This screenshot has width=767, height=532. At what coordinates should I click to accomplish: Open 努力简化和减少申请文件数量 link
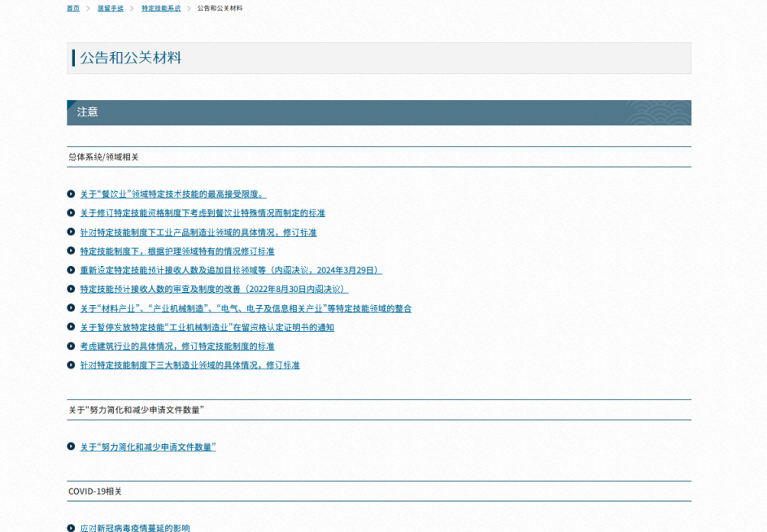tap(147, 447)
